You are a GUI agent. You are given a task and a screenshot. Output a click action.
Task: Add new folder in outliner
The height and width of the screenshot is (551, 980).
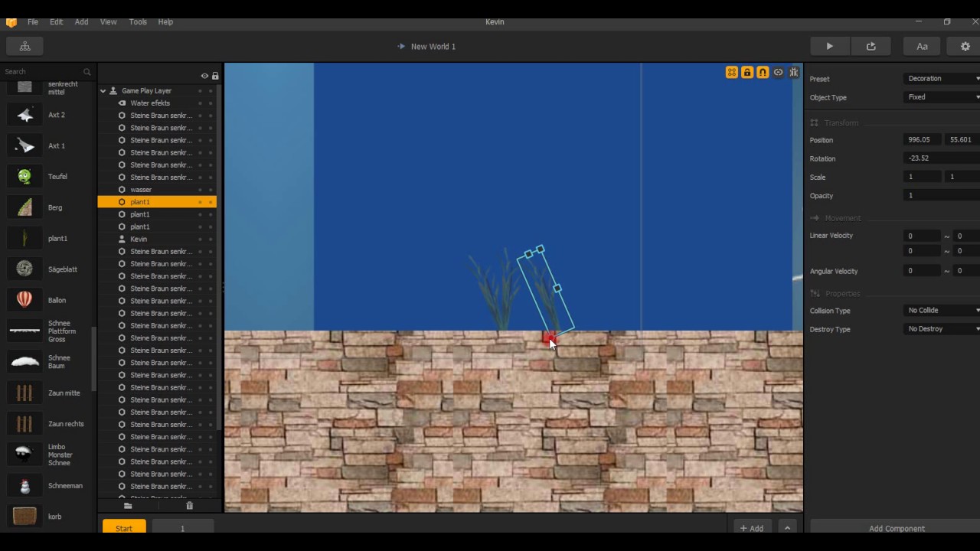128,506
